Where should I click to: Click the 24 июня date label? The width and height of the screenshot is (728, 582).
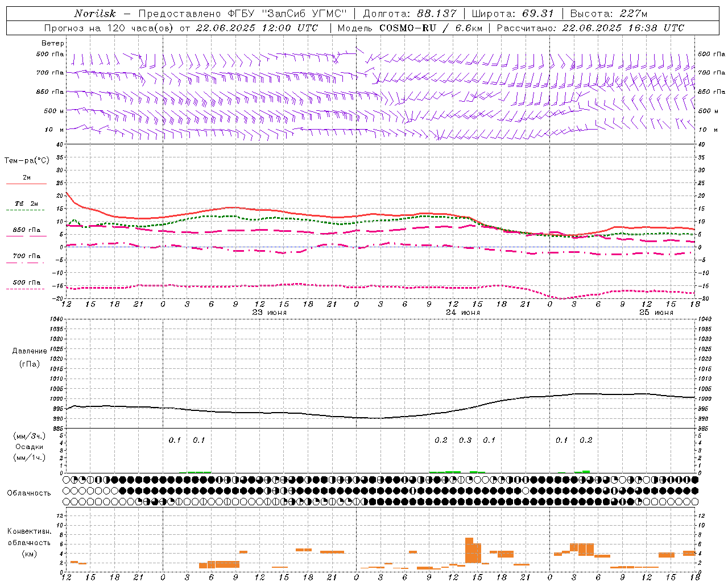pyautogui.click(x=463, y=313)
